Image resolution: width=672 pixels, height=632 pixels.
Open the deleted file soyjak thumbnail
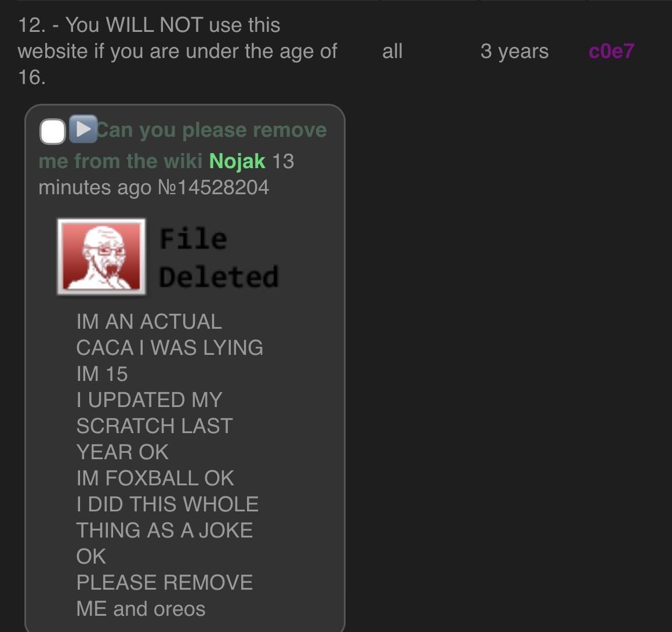[x=101, y=257]
